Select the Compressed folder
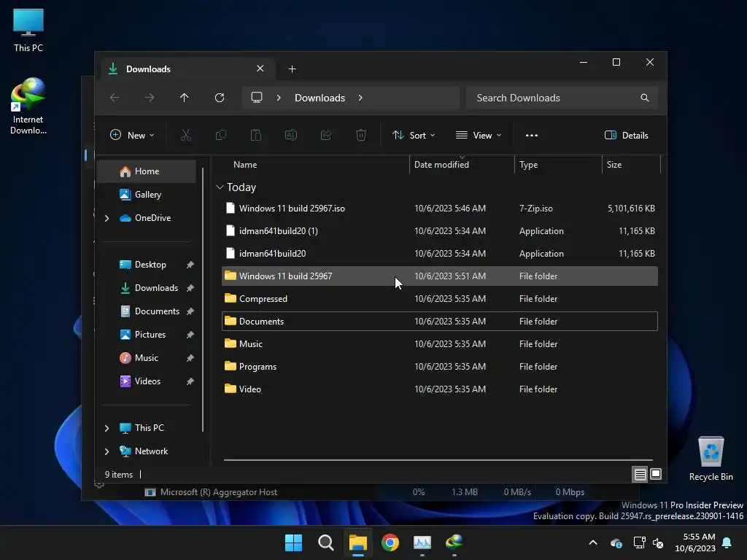Image resolution: width=747 pixels, height=560 pixels. [x=440, y=299]
